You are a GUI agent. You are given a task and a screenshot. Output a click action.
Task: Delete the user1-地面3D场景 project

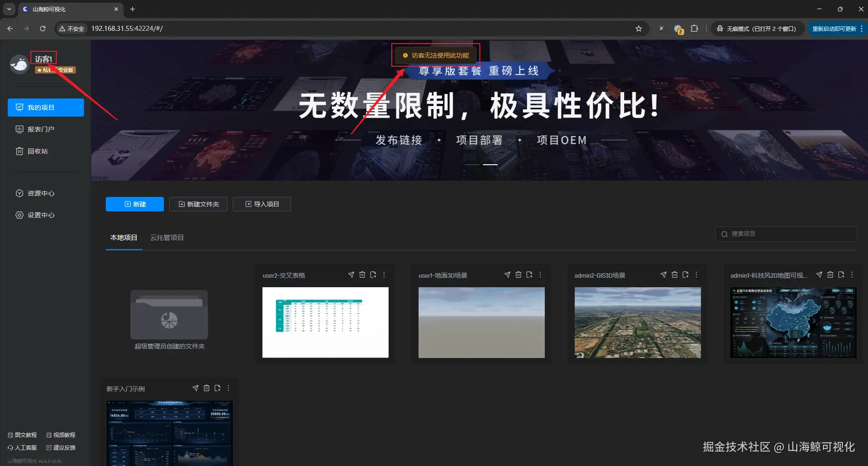pos(518,275)
